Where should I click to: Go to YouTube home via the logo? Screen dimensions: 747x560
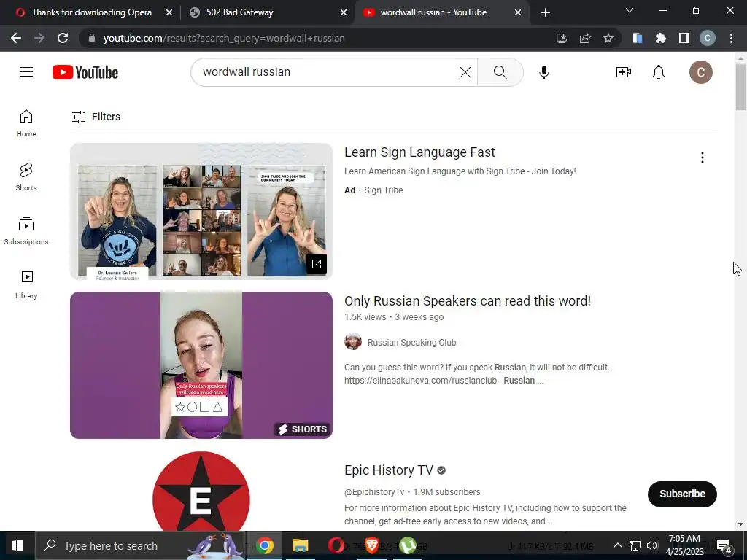tap(85, 72)
